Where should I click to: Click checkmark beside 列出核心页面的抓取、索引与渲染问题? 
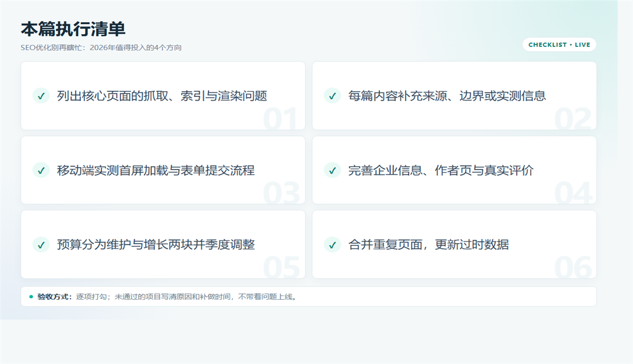[x=41, y=95]
